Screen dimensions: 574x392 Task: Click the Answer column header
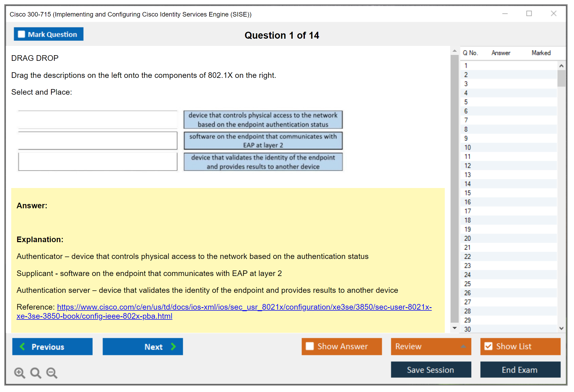coord(501,53)
